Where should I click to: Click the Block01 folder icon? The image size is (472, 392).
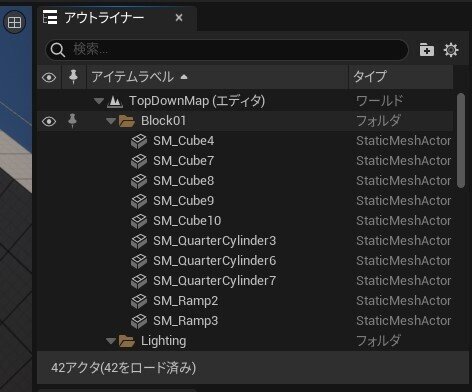click(127, 121)
